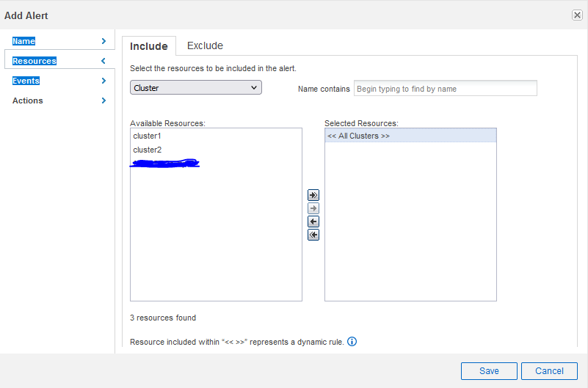588x388 pixels.
Task: Click the move-all-right double arrow button
Action: click(x=313, y=195)
